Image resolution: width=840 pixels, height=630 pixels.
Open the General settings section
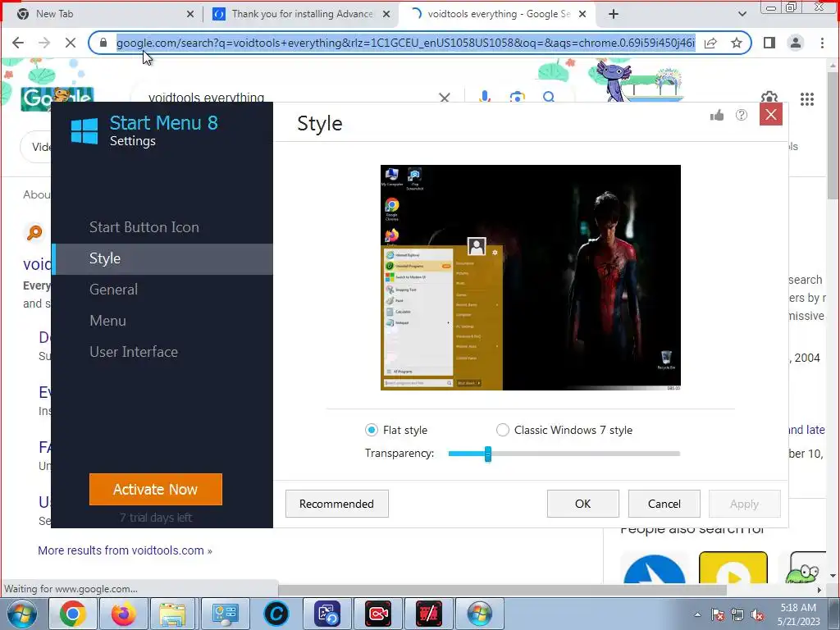pos(113,290)
